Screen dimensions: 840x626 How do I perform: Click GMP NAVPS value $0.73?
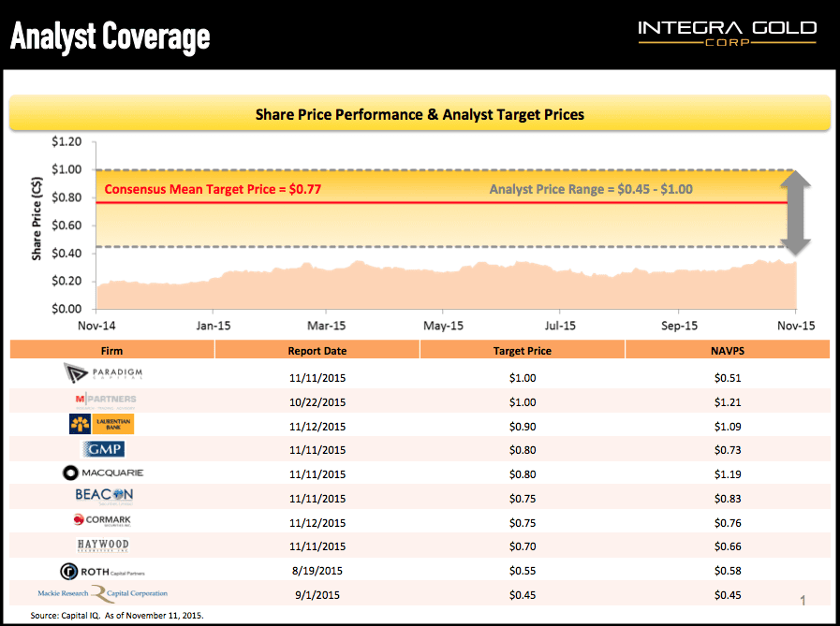(x=728, y=450)
